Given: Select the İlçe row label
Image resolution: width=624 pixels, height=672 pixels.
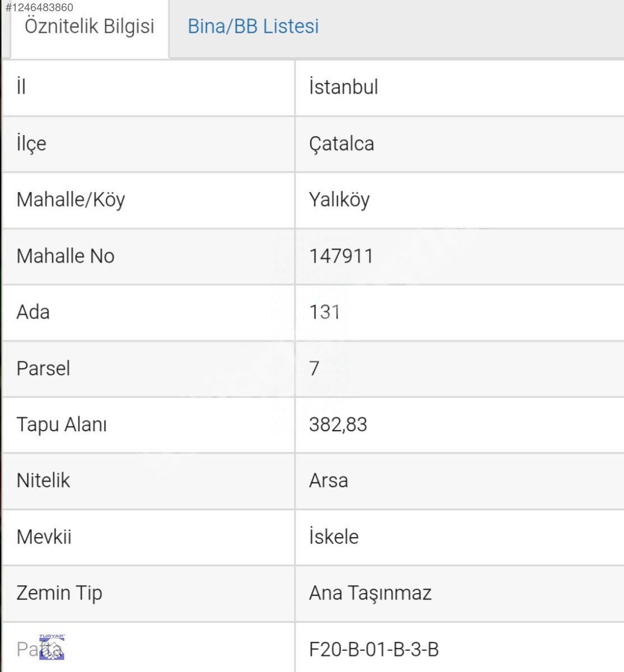Looking at the screenshot, I should coord(31,144).
